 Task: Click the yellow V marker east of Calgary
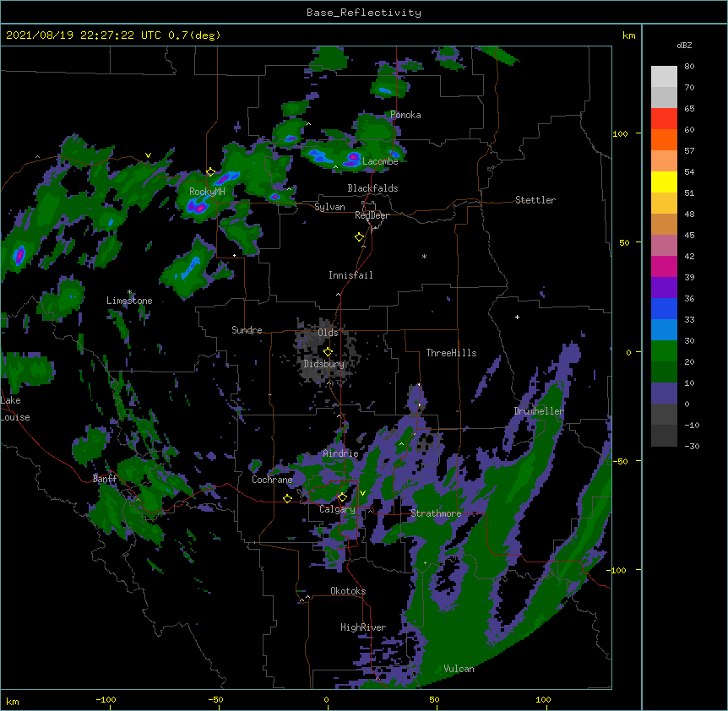(362, 493)
